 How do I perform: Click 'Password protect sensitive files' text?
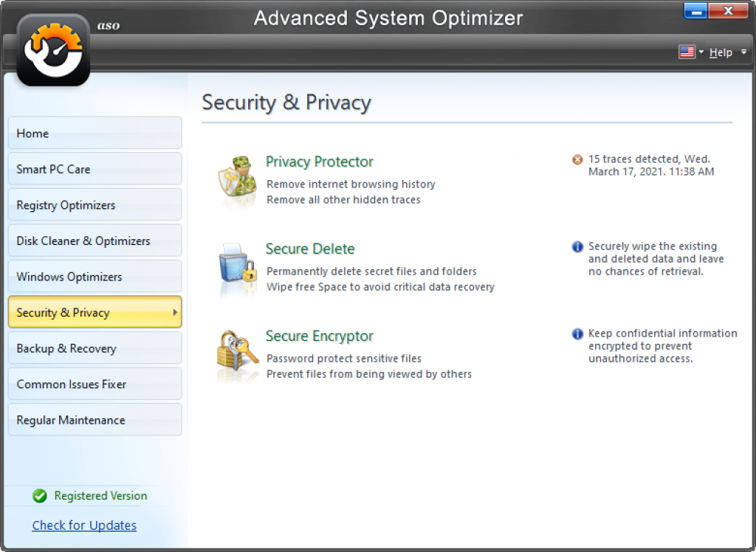[x=344, y=359]
